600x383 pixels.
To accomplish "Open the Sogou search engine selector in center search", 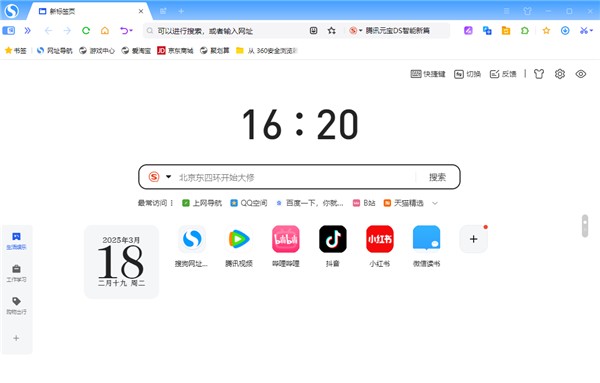I will (x=160, y=177).
